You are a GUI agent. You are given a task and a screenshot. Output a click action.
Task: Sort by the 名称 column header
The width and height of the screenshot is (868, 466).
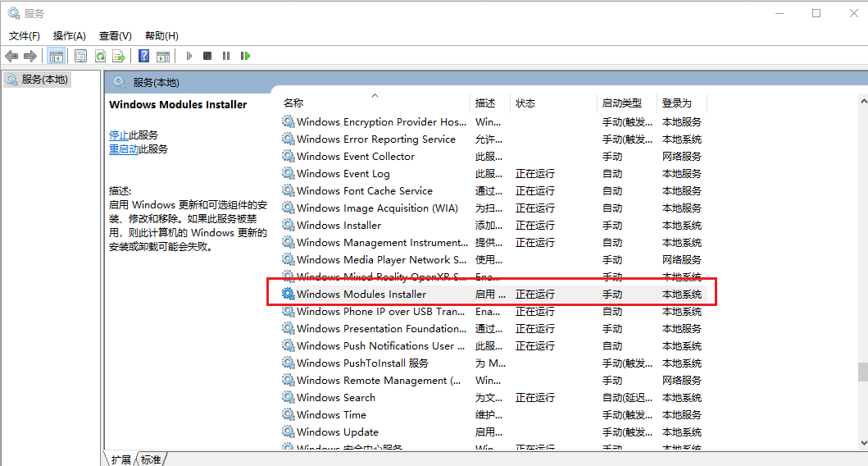[x=293, y=103]
